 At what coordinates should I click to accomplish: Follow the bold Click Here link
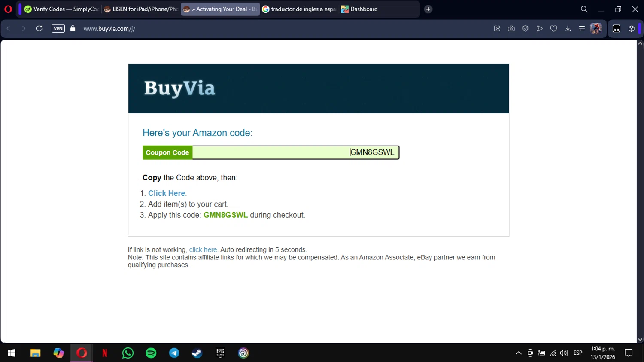(x=167, y=193)
